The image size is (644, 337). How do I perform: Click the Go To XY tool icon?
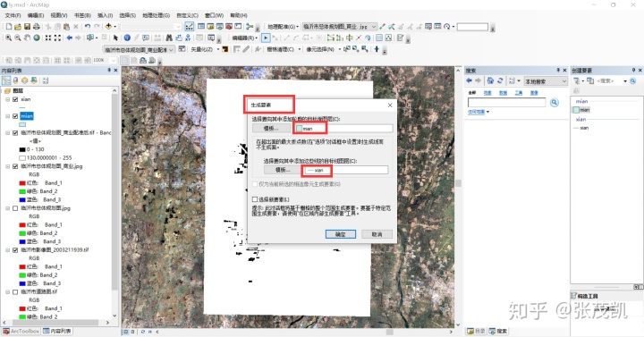point(188,38)
